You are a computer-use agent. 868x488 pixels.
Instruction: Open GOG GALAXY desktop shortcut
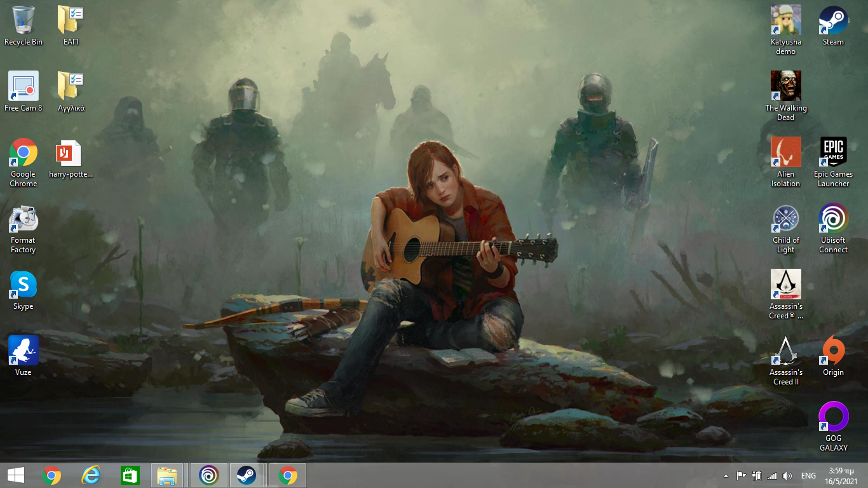pos(834,426)
